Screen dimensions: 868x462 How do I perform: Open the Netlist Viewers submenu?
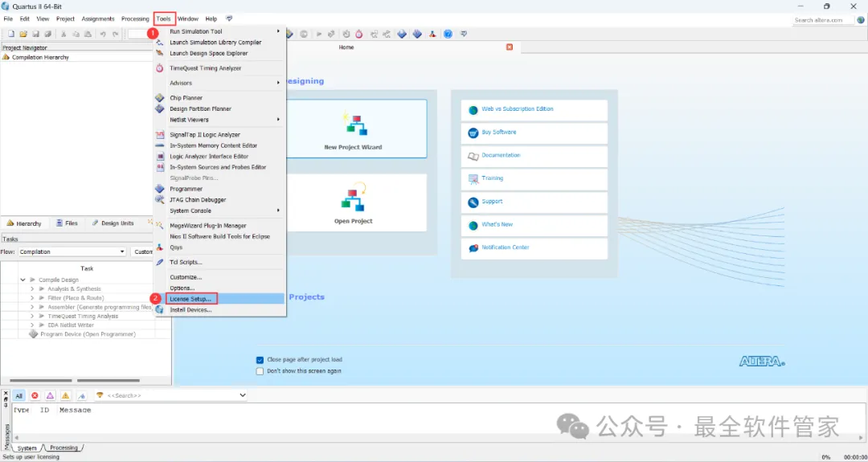coord(219,120)
